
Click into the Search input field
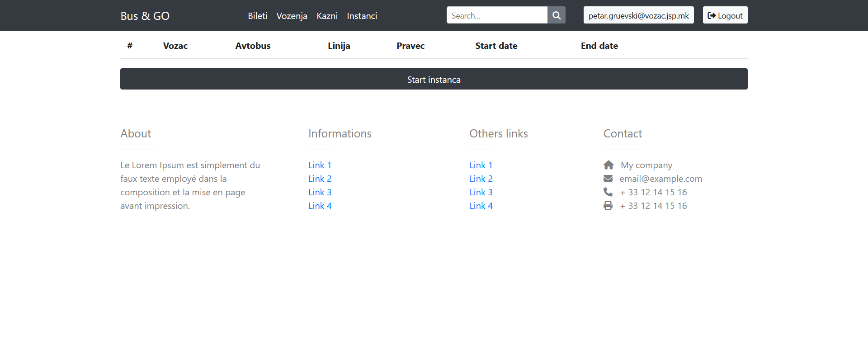[x=496, y=15]
